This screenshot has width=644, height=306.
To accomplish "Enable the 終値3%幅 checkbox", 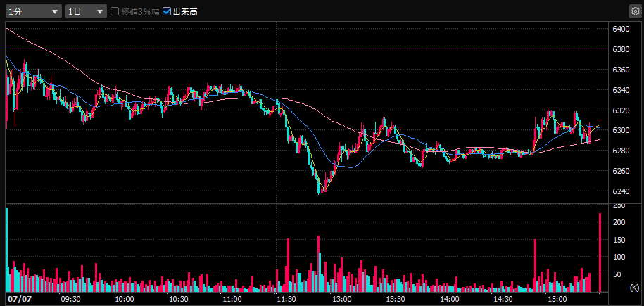I will click(115, 11).
